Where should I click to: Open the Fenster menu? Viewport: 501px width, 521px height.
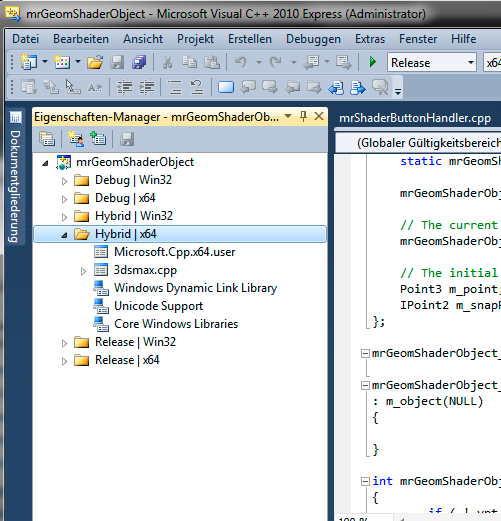pyautogui.click(x=418, y=39)
